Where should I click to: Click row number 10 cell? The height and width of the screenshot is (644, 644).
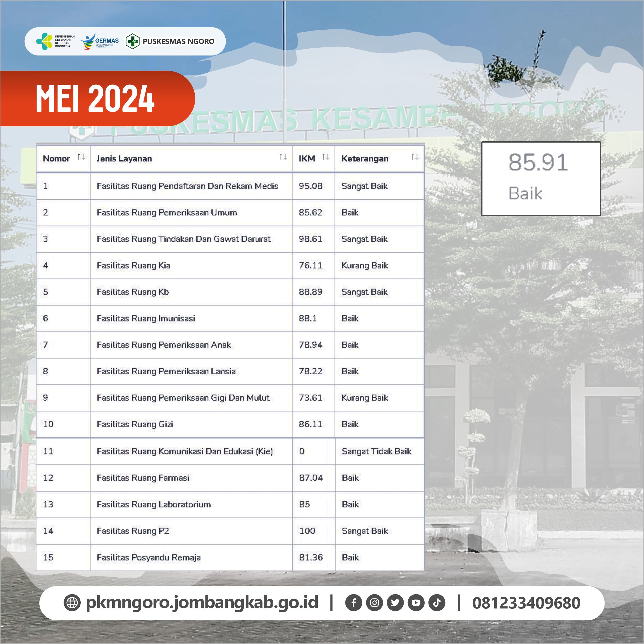pos(63,424)
